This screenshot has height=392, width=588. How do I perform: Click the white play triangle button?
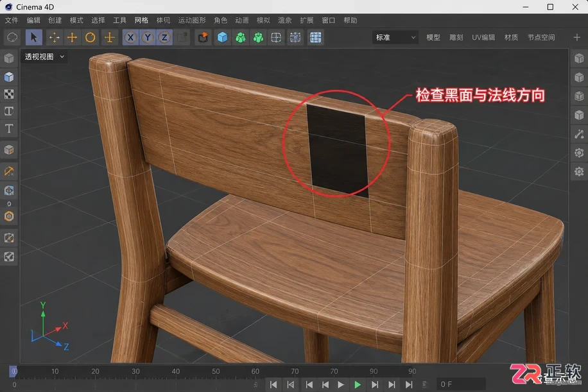point(340,384)
